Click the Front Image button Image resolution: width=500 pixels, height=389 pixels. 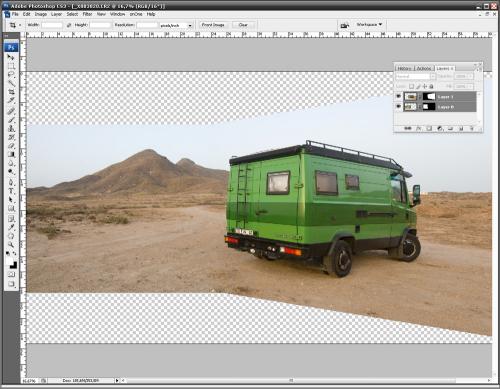(x=213, y=25)
